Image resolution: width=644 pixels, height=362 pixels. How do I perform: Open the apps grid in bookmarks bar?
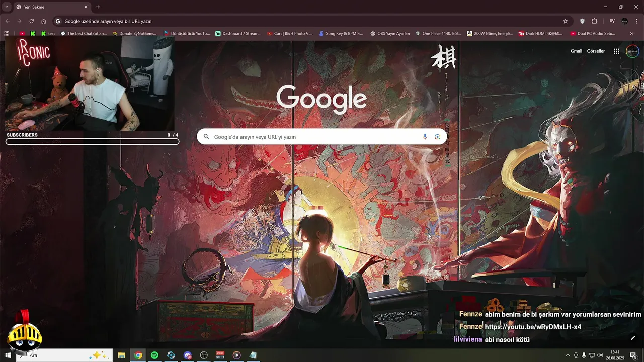click(x=7, y=33)
